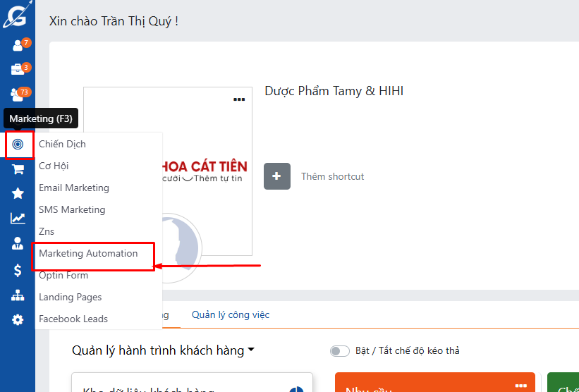This screenshot has width=579, height=392.
Task: Choose Email Marketing in Marketing menu
Action: coord(74,188)
